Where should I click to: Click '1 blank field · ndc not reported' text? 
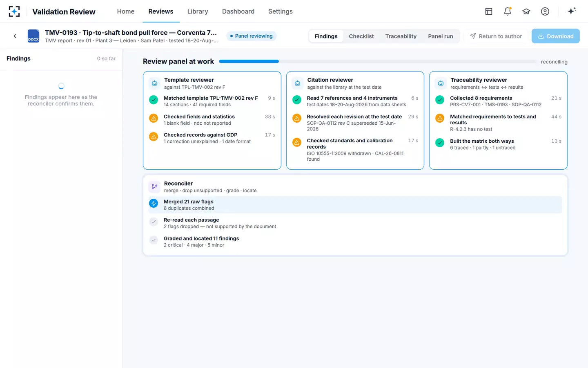(x=197, y=123)
